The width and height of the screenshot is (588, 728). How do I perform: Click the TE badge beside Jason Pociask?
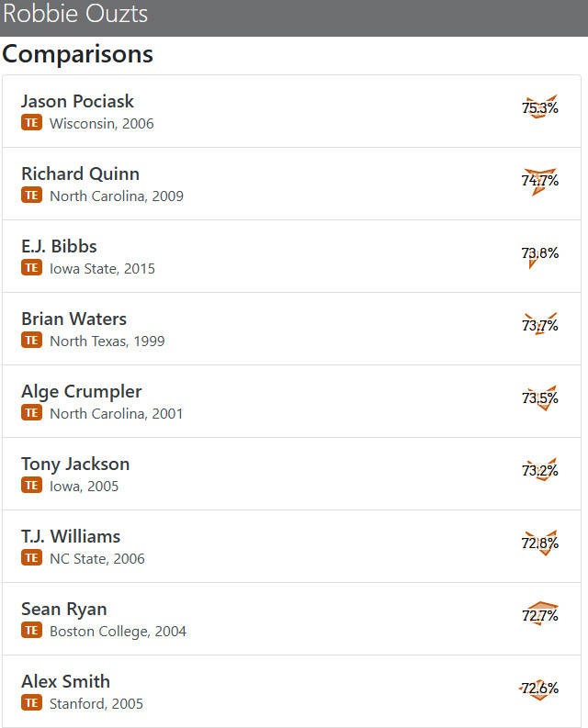pos(31,123)
